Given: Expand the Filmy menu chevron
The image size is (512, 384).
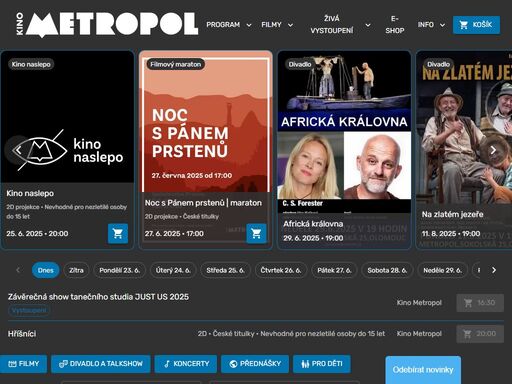Looking at the screenshot, I should pyautogui.click(x=290, y=25).
